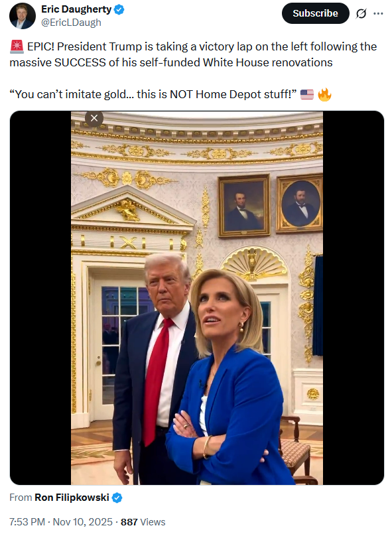The image size is (392, 538).
Task: Open the Grok explain-post icon
Action: (x=361, y=14)
